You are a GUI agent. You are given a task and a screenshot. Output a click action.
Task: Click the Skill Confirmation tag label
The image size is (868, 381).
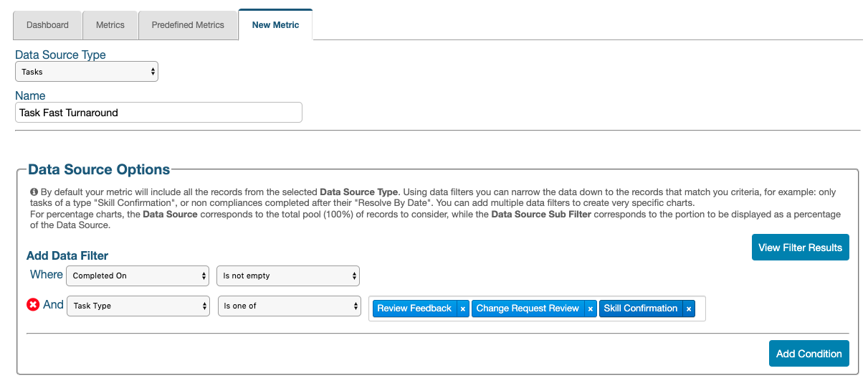click(640, 309)
